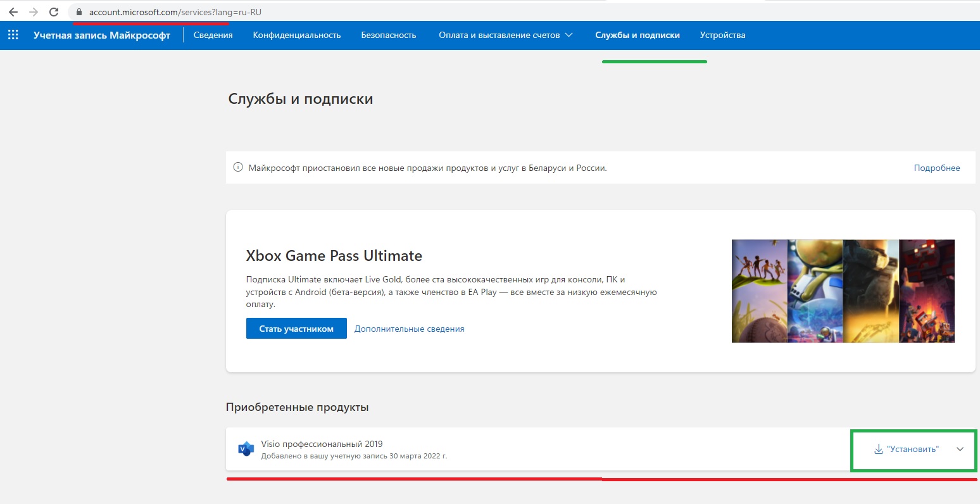This screenshot has width=980, height=504.
Task: Open the Устройства tab
Action: pyautogui.click(x=722, y=35)
